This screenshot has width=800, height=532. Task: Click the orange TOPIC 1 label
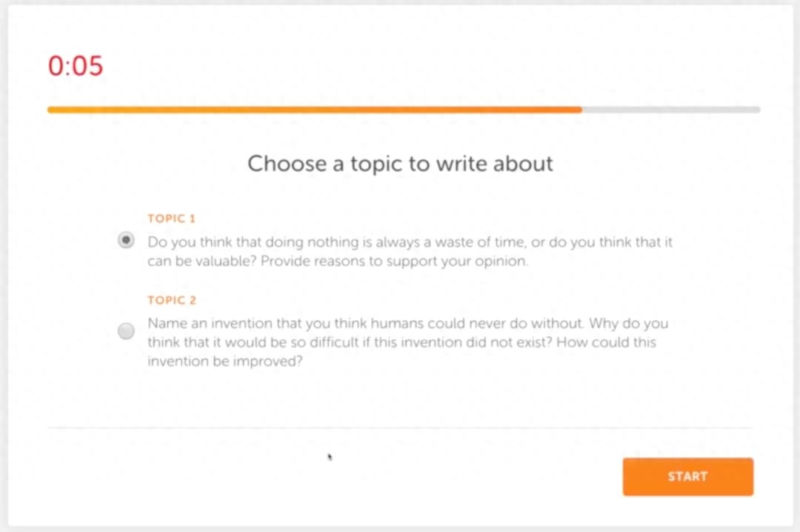[171, 219]
